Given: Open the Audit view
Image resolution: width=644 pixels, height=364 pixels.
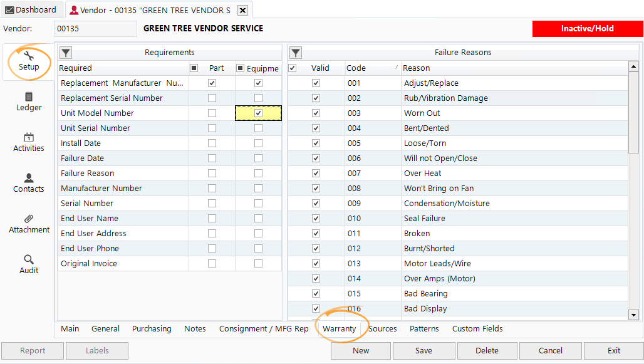Looking at the screenshot, I should tap(28, 264).
